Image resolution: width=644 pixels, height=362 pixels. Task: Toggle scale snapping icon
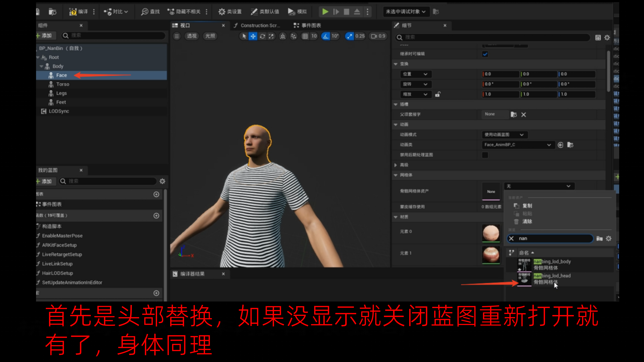point(350,36)
